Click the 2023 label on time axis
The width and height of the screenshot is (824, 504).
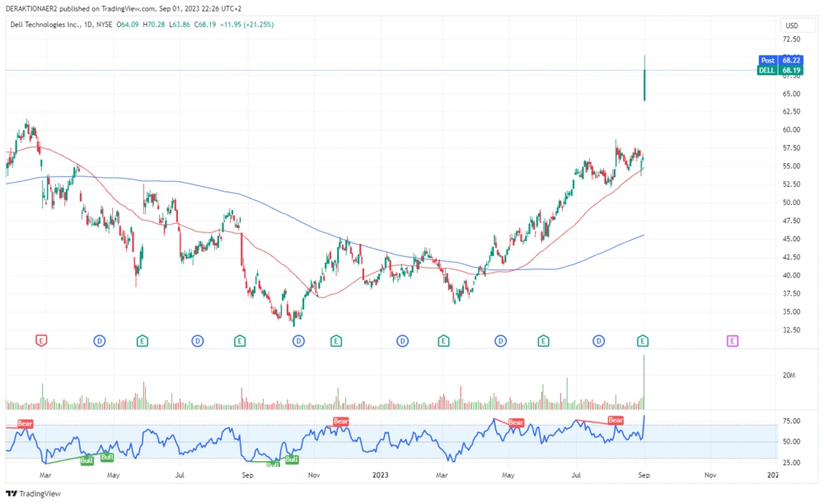pyautogui.click(x=381, y=475)
